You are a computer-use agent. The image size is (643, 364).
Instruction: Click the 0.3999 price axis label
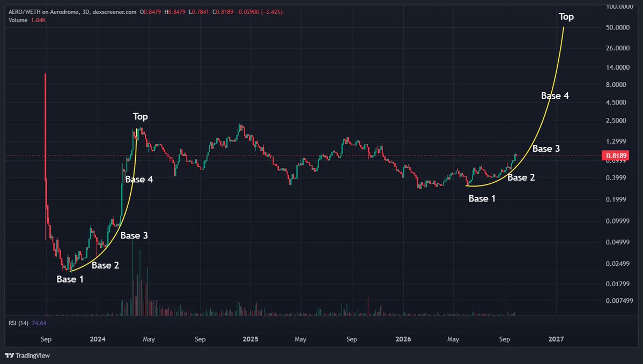(616, 178)
